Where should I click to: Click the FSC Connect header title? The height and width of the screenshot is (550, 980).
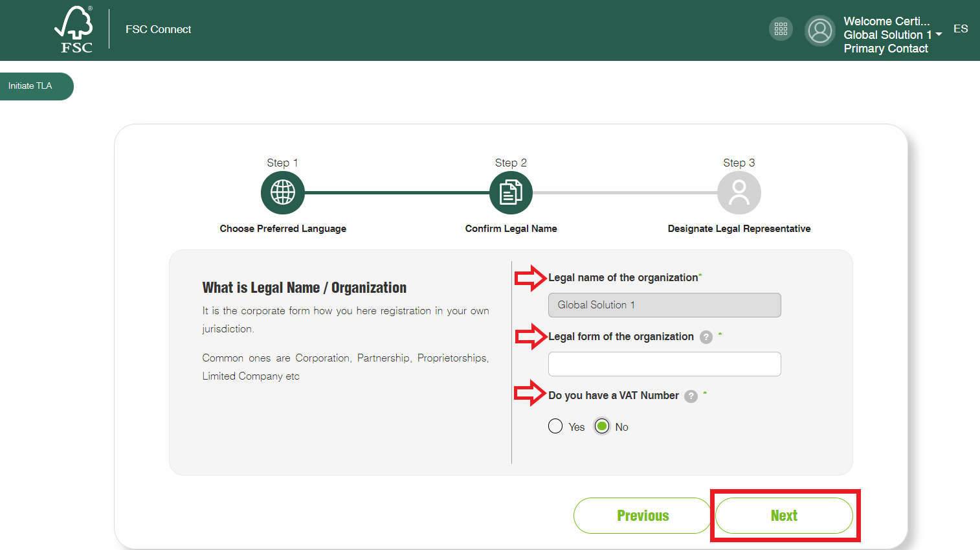(x=159, y=30)
